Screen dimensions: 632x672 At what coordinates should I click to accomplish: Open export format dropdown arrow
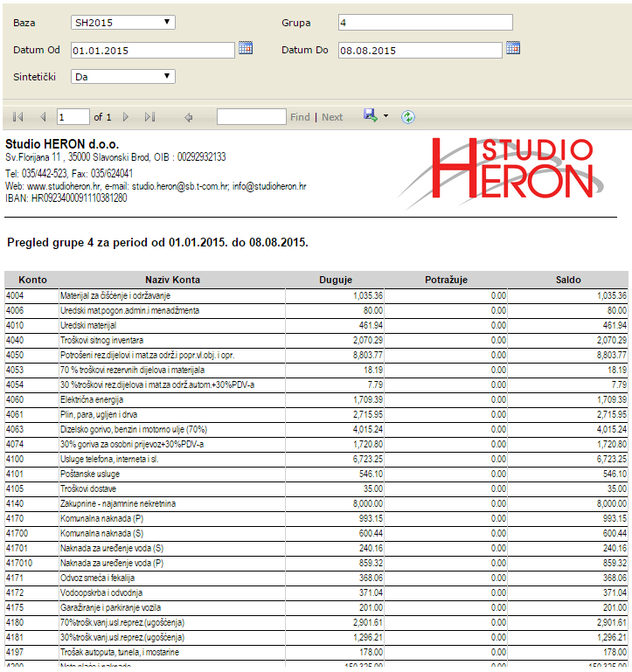[385, 117]
